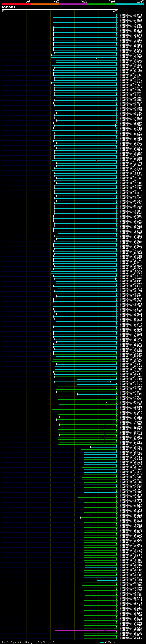Click the orange ~40% identity legend segment
Viewport: 146px width, 644px height.
(x=45, y=4)
